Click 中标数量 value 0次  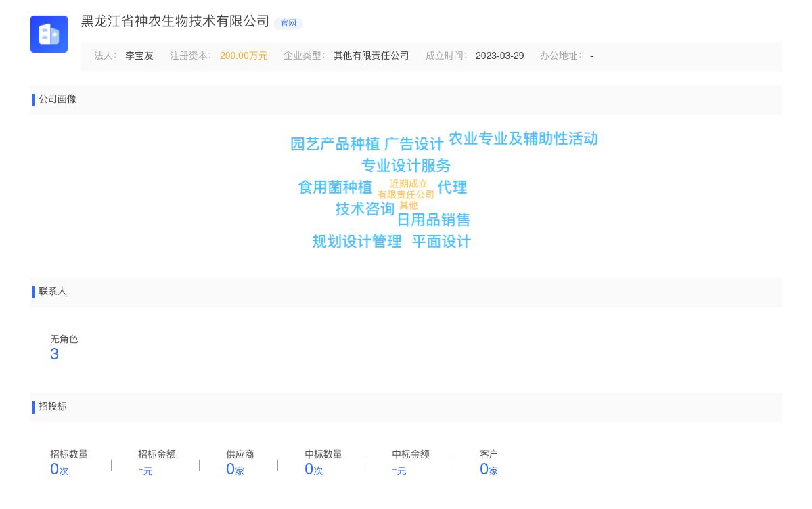[x=314, y=470]
